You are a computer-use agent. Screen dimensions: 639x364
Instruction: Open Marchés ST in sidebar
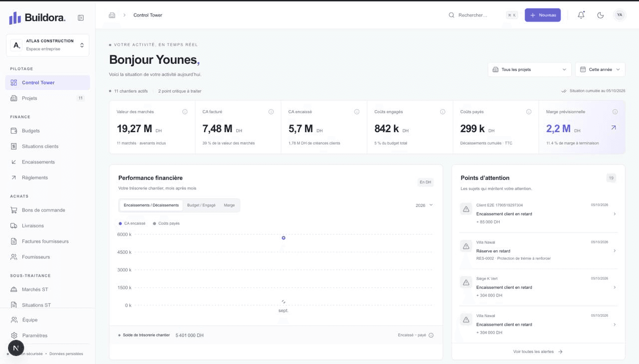click(x=47, y=289)
